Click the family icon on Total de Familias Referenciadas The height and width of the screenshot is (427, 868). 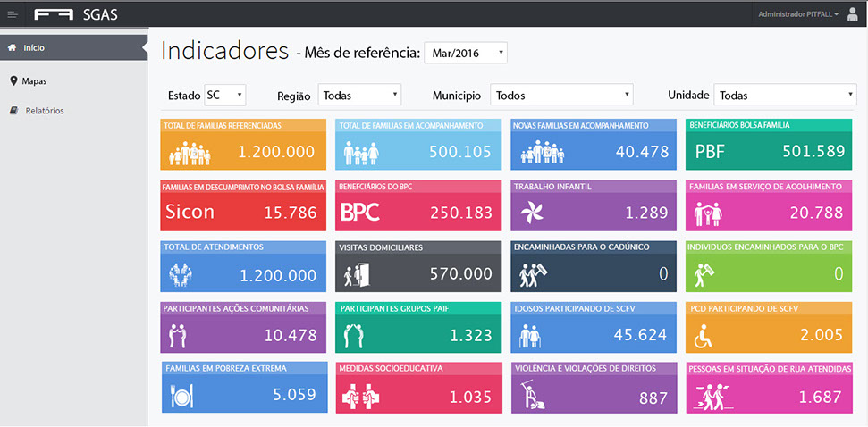coord(190,153)
